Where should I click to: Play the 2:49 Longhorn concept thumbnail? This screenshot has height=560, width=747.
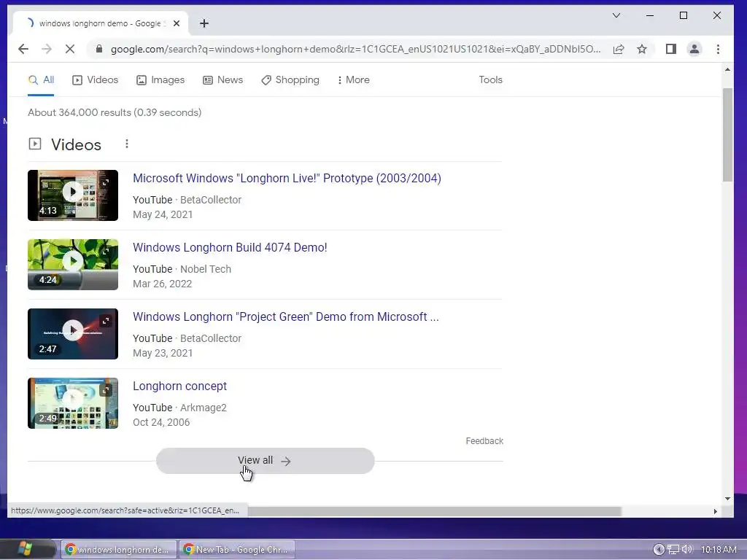[x=73, y=403]
